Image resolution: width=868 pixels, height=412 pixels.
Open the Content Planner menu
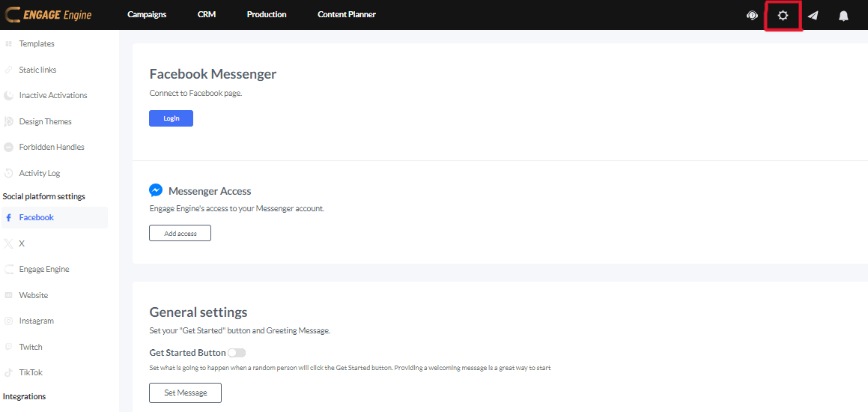(347, 15)
